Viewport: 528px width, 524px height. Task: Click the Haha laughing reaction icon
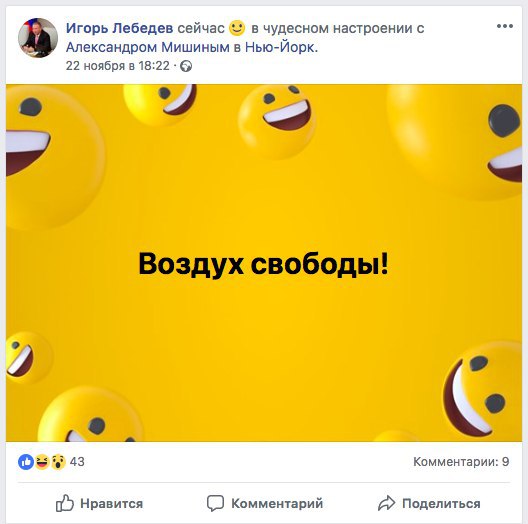tap(42, 461)
